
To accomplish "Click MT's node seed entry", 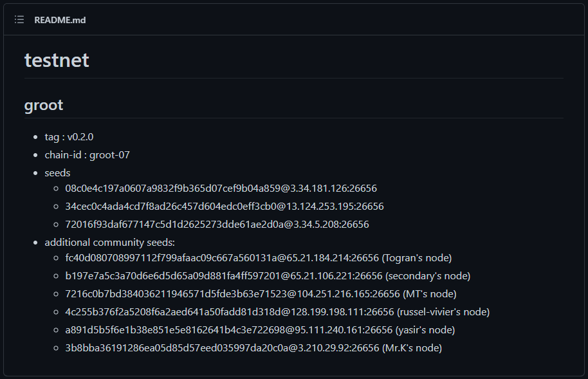I will point(261,294).
